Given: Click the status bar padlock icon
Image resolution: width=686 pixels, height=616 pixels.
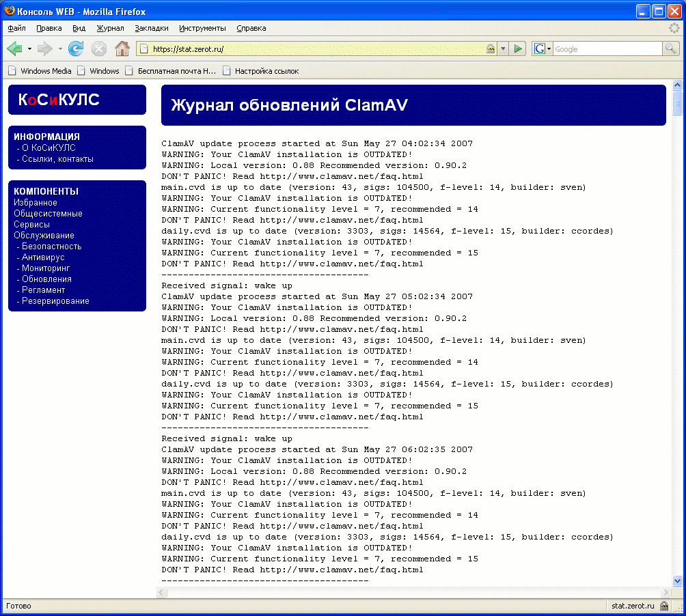Looking at the screenshot, I should (664, 606).
